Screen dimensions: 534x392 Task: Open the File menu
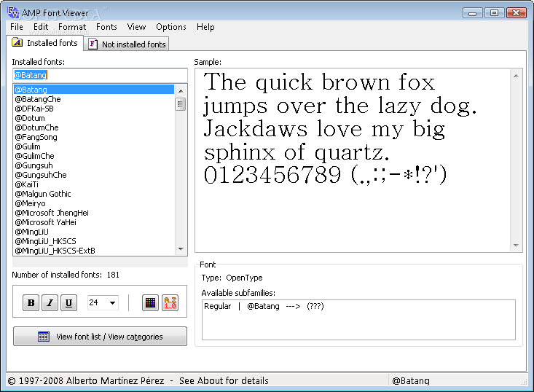point(17,27)
